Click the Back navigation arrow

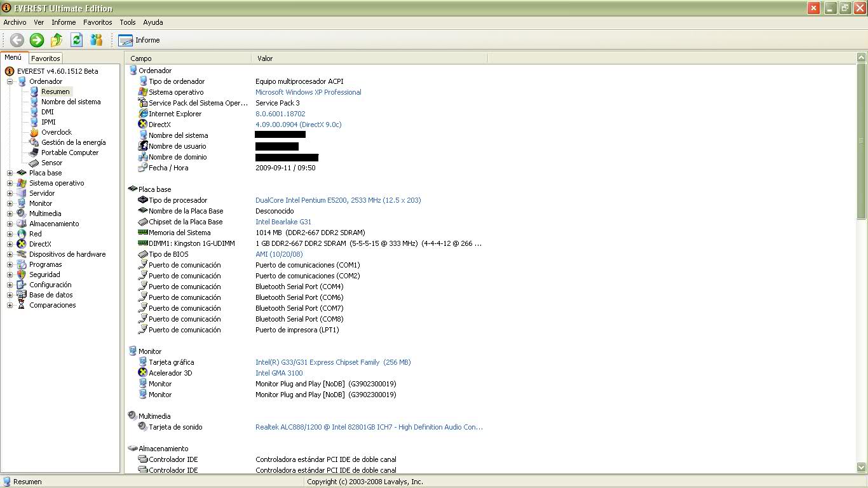pos(17,40)
